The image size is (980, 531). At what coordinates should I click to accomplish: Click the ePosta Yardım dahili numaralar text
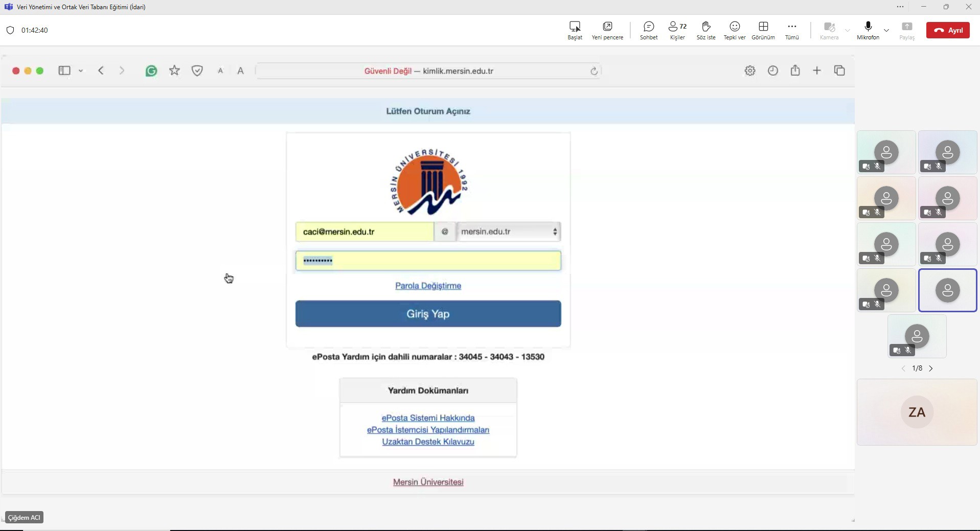(428, 357)
